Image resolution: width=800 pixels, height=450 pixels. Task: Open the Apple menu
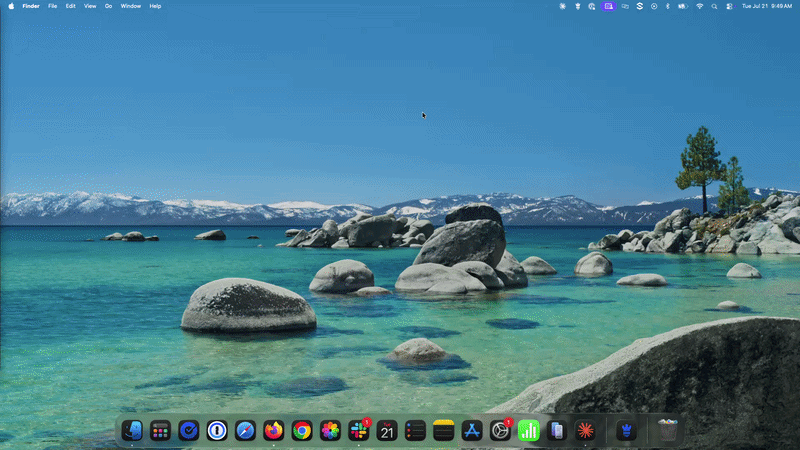(x=11, y=6)
